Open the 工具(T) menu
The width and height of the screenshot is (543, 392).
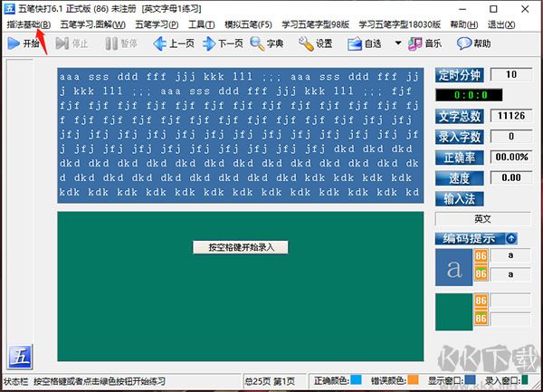[x=202, y=24]
